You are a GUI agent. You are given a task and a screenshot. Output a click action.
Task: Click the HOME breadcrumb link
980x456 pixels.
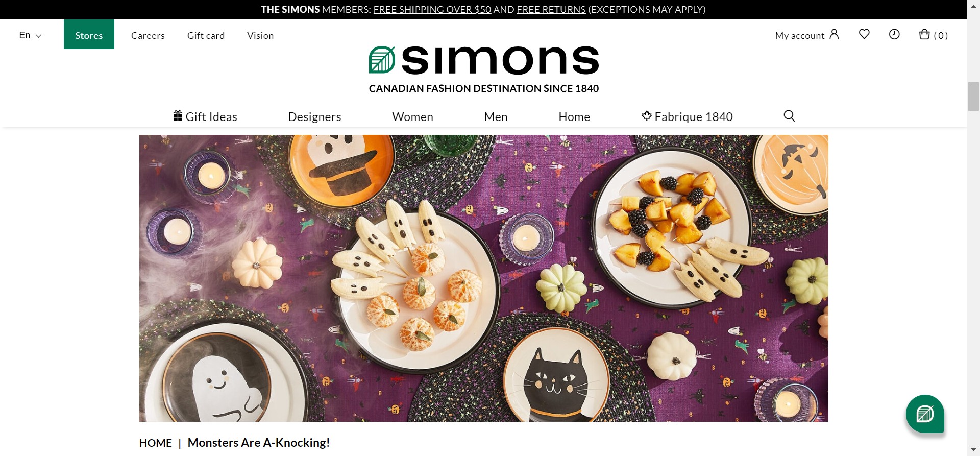[156, 443]
